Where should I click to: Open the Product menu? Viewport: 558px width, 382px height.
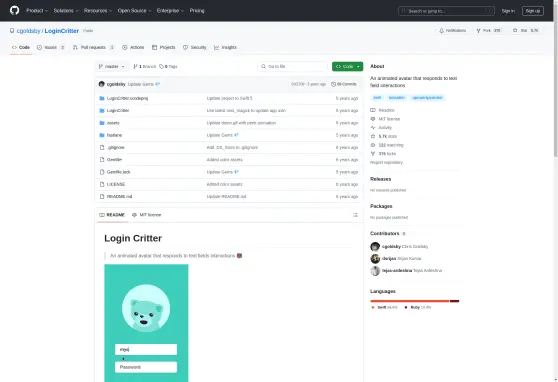point(37,11)
